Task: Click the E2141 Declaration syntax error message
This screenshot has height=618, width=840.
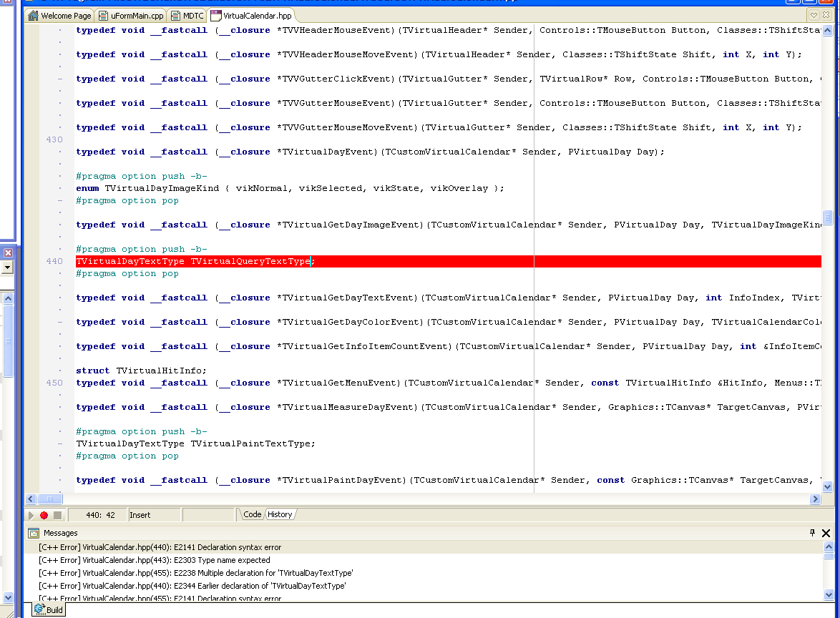Action: [160, 547]
